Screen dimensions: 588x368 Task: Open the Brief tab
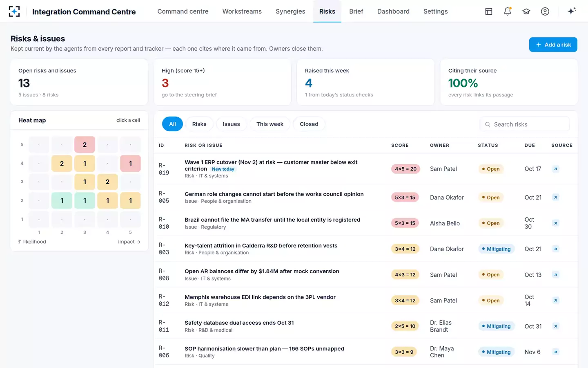pos(356,11)
